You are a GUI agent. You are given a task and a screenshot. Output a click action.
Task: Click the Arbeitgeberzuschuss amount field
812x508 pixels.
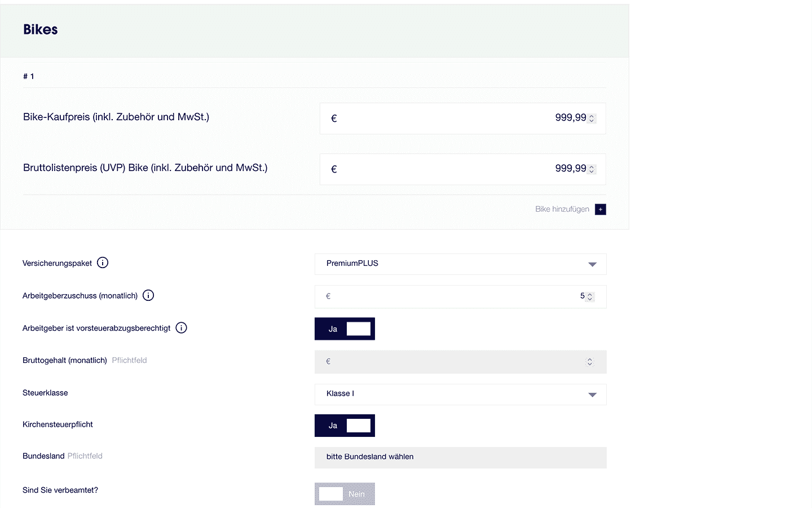(461, 297)
